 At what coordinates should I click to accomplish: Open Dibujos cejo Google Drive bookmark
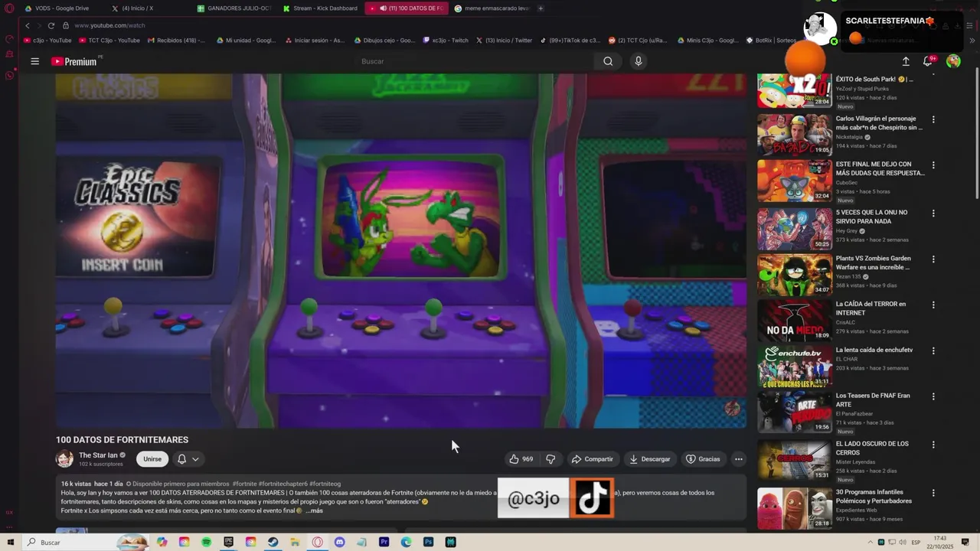point(384,41)
